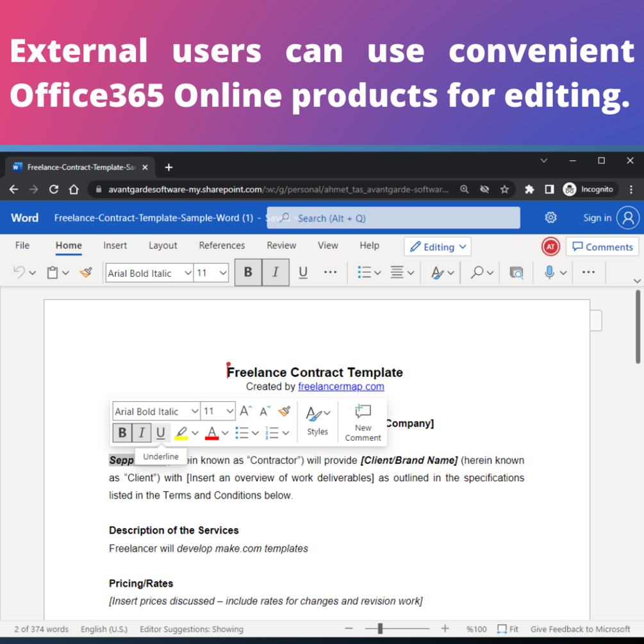
Task: Click Sign in at top right
Action: (597, 218)
